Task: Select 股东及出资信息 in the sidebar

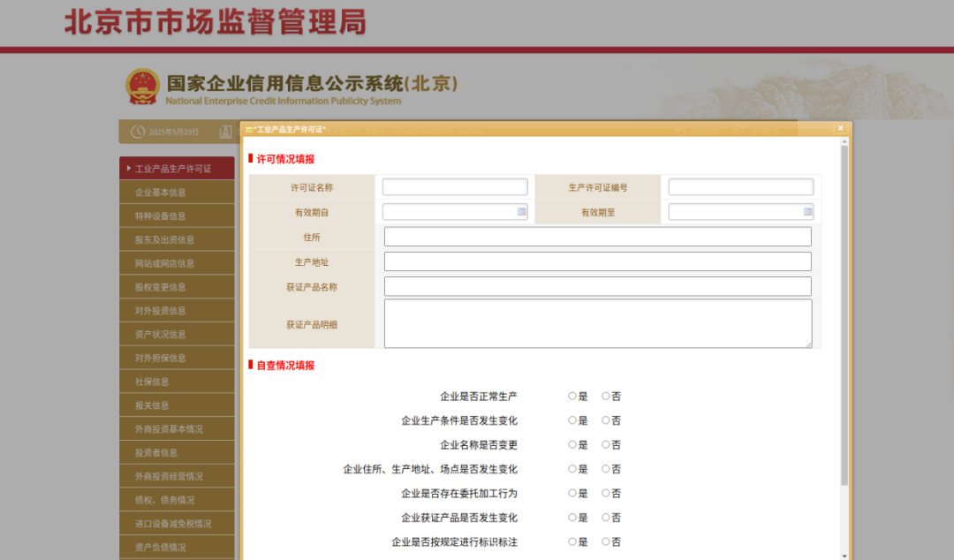Action: click(177, 240)
